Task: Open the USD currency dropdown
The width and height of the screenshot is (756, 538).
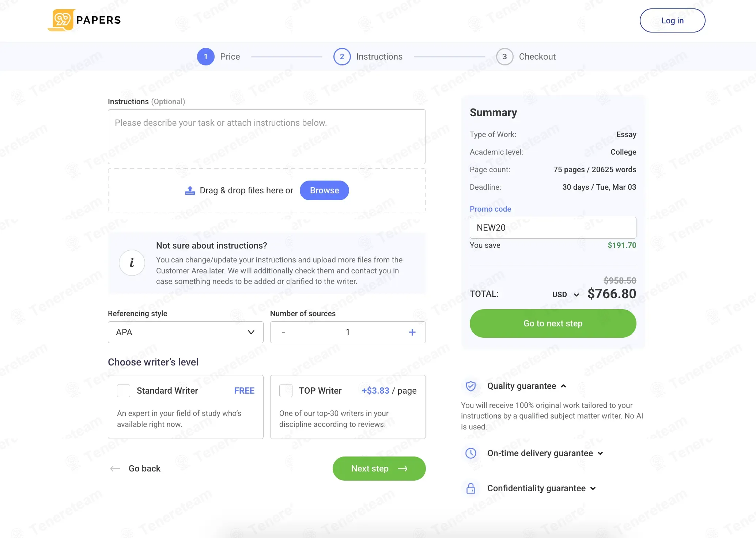Action: [x=566, y=295]
